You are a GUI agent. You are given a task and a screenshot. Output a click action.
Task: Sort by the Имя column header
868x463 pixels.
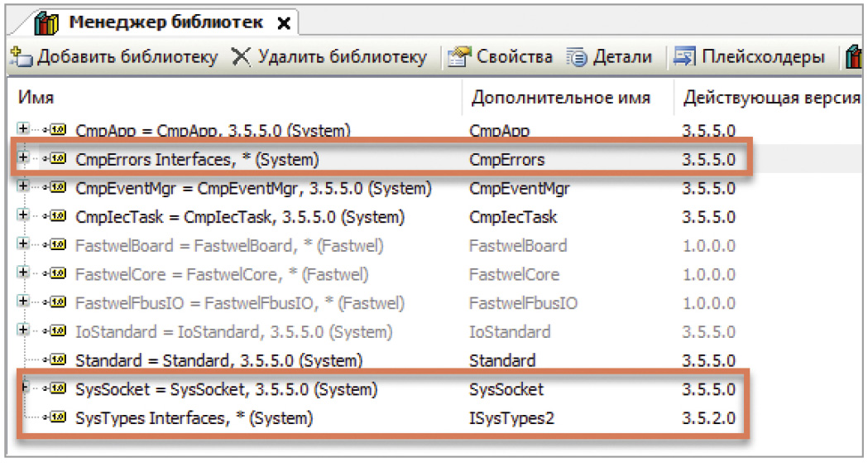coord(36,98)
